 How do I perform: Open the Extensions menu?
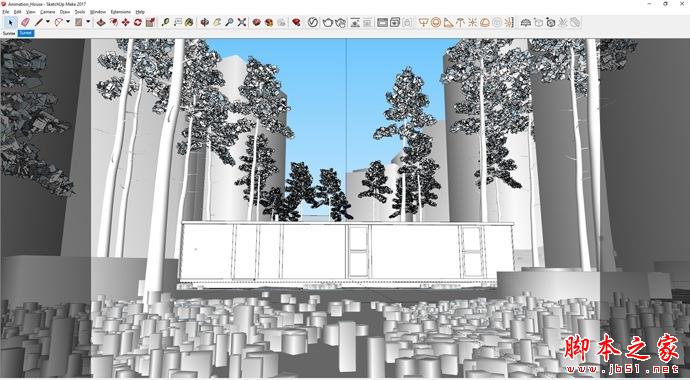coord(121,12)
